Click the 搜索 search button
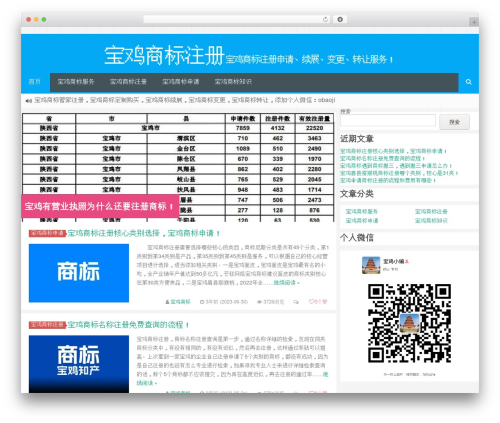This screenshot has width=500, height=423. 454,122
